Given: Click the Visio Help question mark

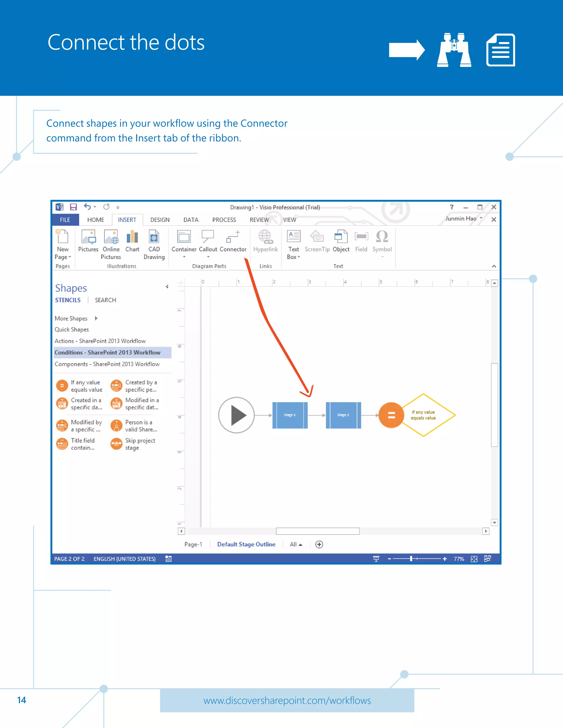Looking at the screenshot, I should [x=452, y=207].
